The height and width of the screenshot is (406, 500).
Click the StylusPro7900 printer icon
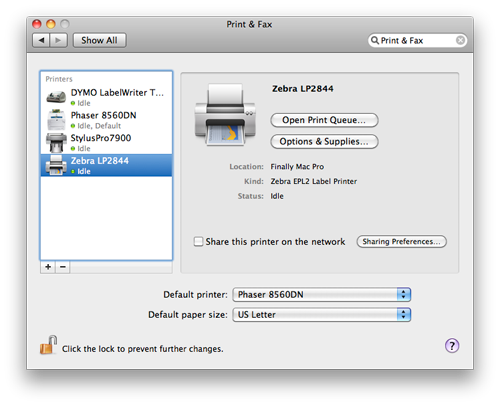click(x=56, y=142)
